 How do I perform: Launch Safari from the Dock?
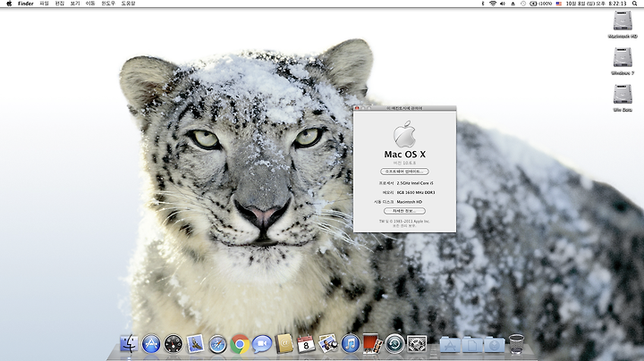coord(217,344)
